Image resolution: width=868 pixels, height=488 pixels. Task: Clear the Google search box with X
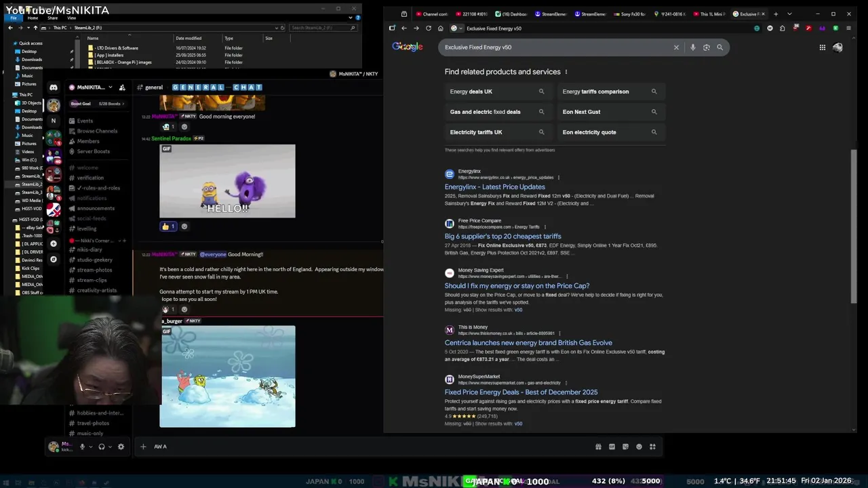tap(676, 47)
